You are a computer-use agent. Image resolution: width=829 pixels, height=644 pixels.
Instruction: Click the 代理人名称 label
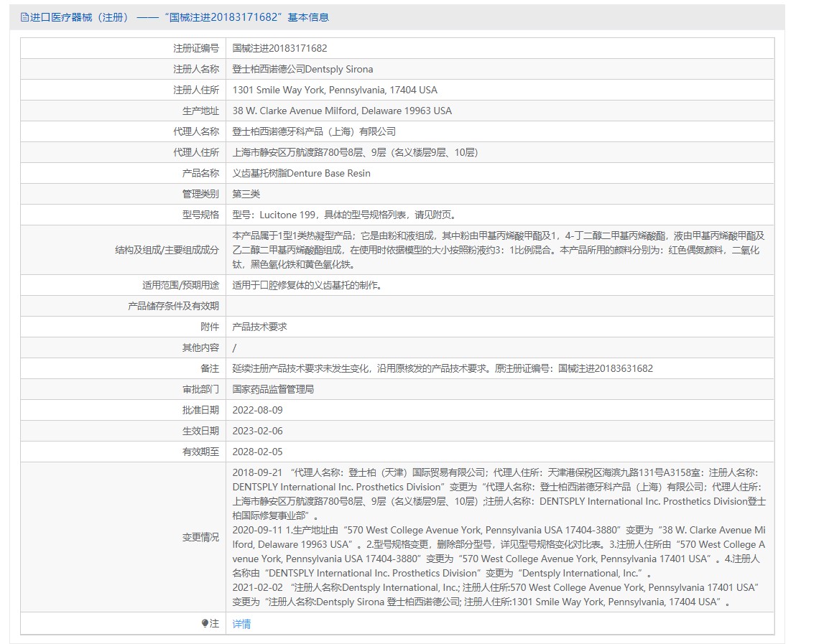click(196, 131)
